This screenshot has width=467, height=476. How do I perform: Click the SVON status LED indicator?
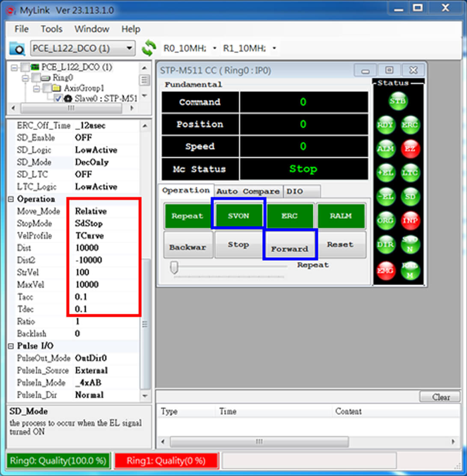click(x=410, y=244)
